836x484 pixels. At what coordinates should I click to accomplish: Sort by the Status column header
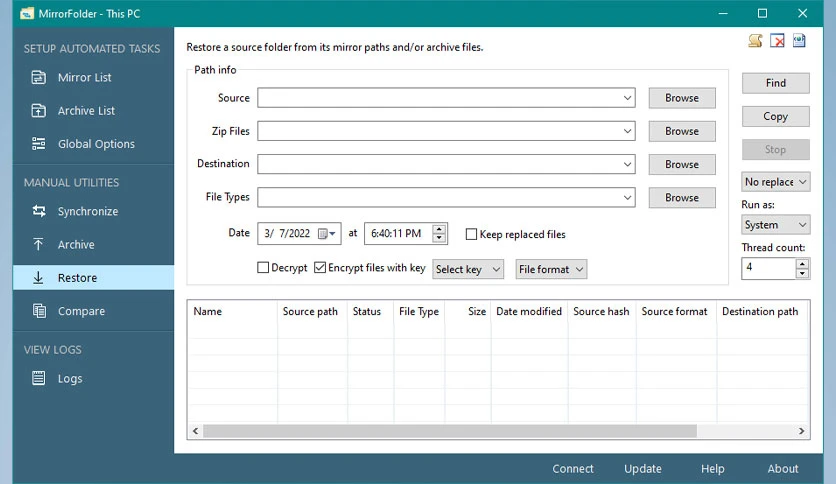371,311
